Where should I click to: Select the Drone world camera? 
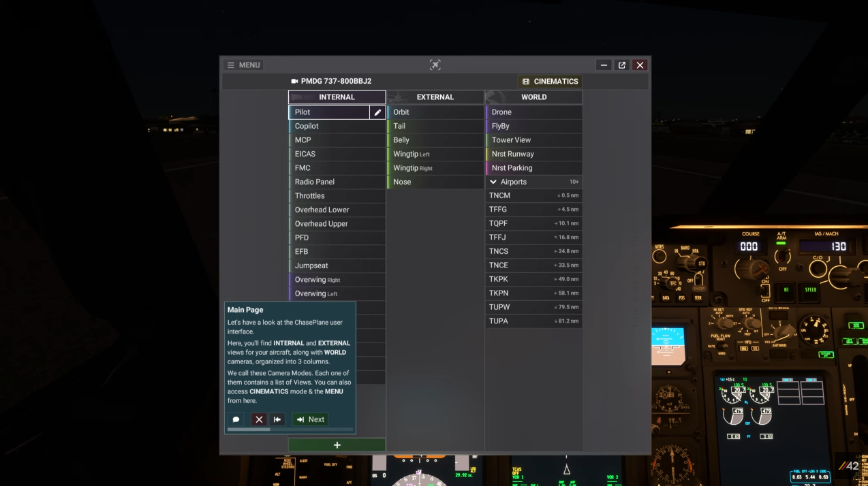coord(534,112)
